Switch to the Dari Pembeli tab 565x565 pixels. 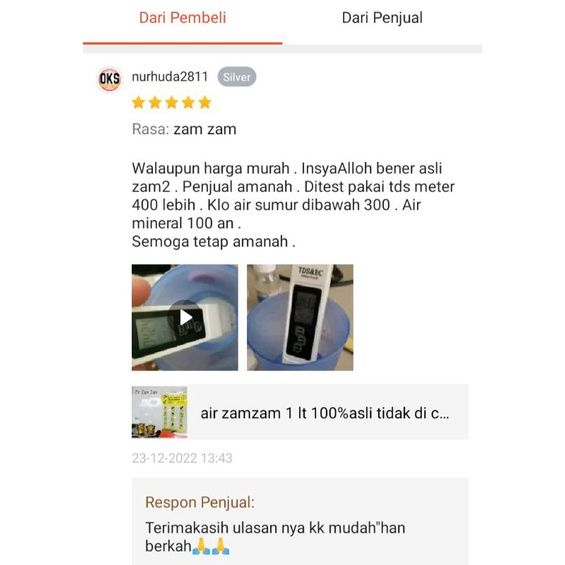[x=182, y=18]
